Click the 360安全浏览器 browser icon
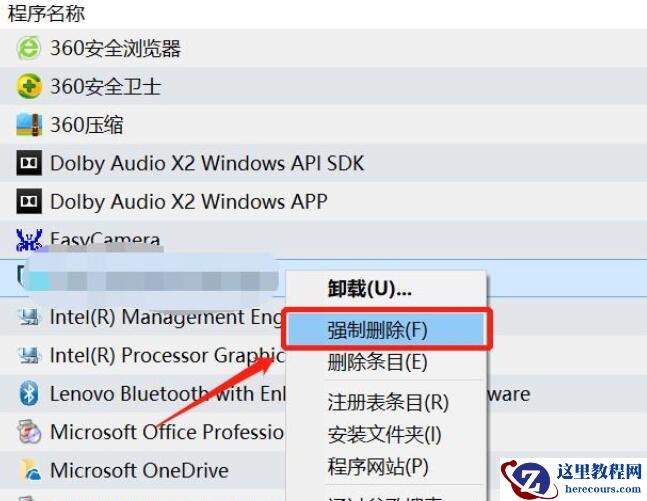The height and width of the screenshot is (501, 647). [28, 48]
